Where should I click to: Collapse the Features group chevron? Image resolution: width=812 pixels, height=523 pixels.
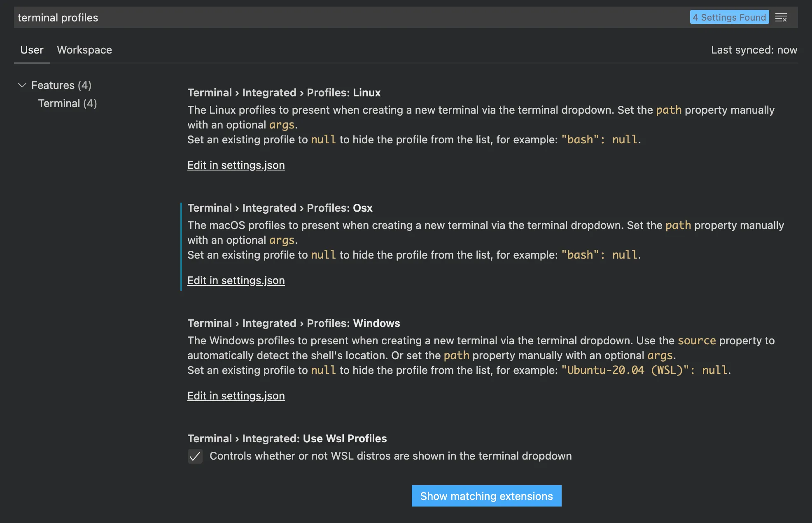pos(22,85)
